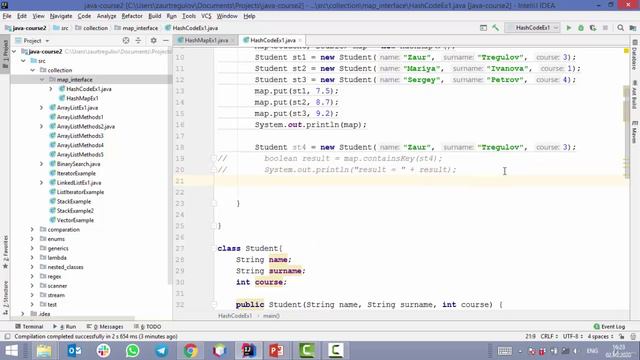Collapse the src folder

(23, 61)
